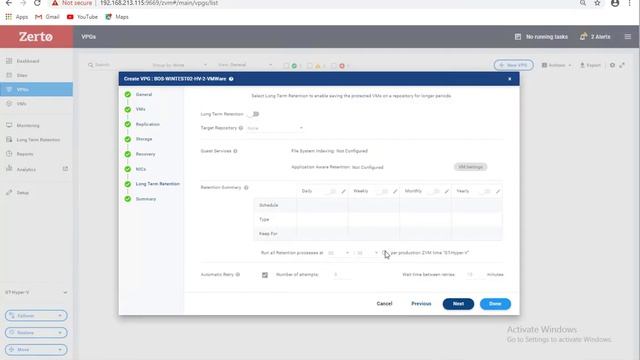
Task: Edit the Daily retention pencil icon
Action: 343,191
